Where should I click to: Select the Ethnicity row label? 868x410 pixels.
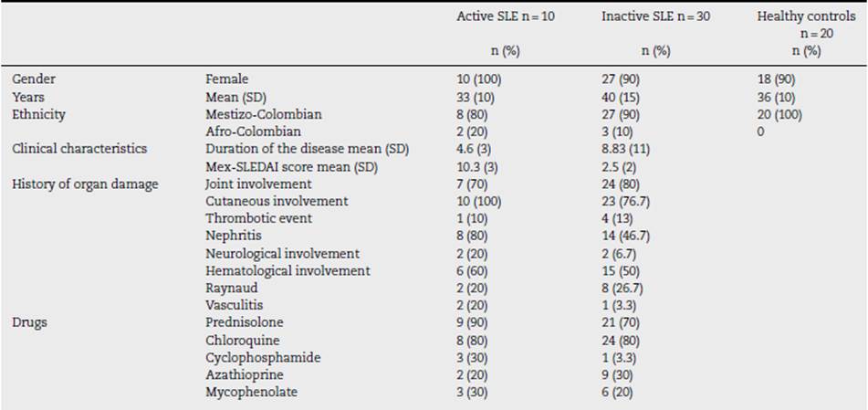(x=38, y=114)
